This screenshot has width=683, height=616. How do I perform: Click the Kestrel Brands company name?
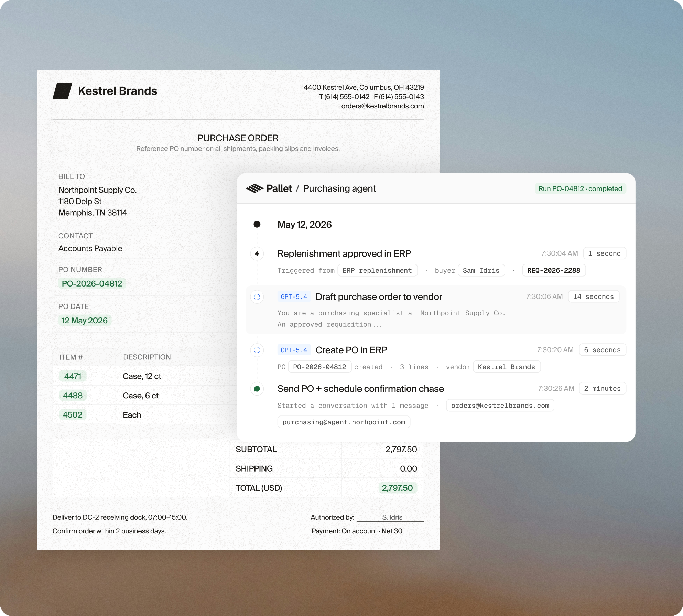tap(118, 91)
